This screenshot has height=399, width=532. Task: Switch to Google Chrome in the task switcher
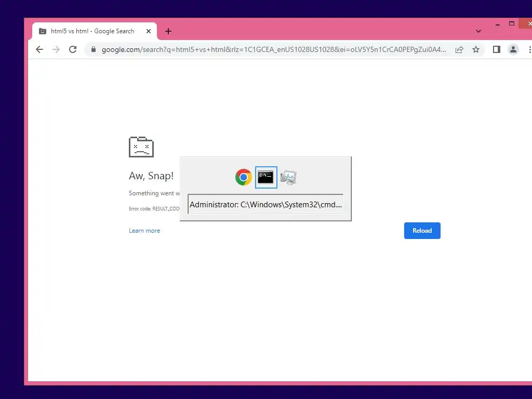tap(244, 177)
